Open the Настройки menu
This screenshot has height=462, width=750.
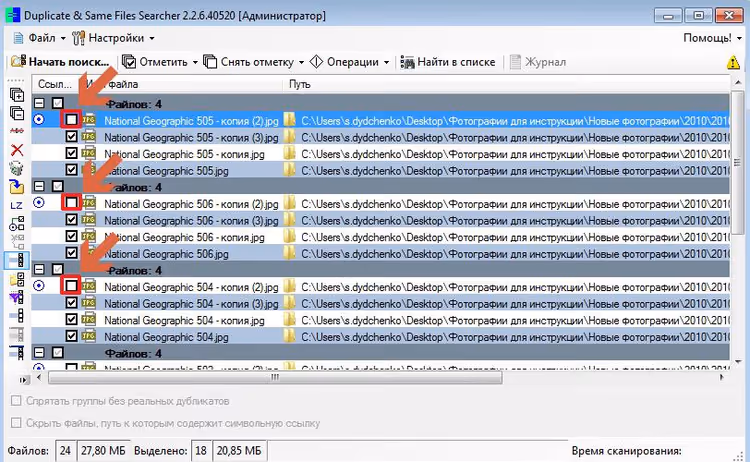click(x=116, y=38)
